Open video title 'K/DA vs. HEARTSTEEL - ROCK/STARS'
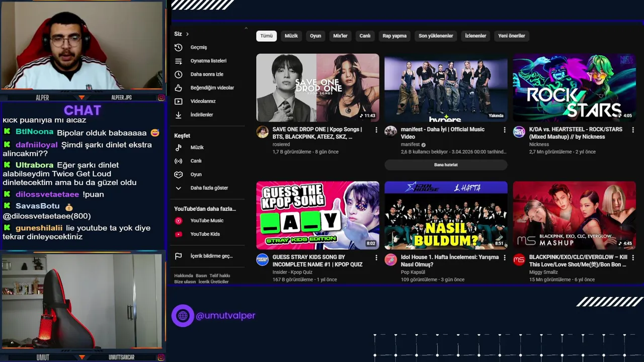This screenshot has height=362, width=644. pos(576,133)
